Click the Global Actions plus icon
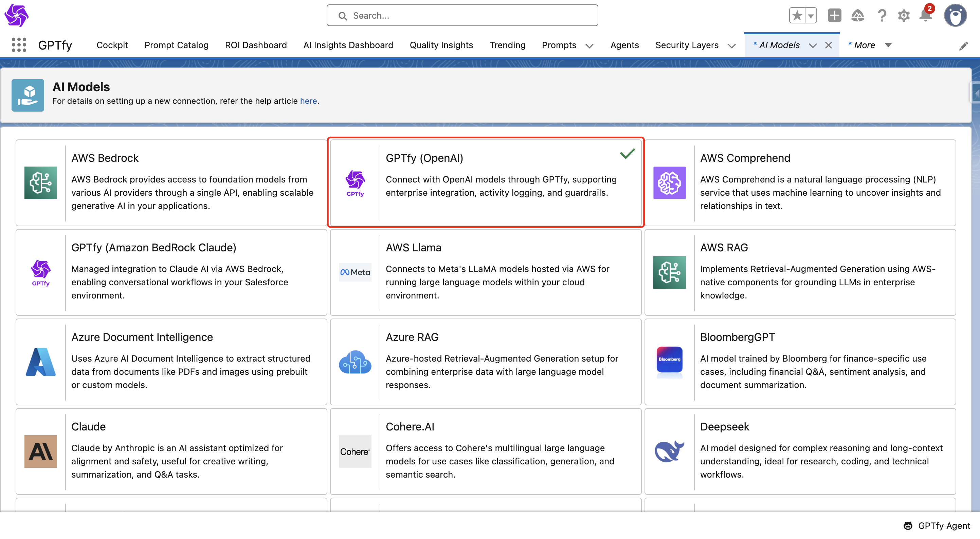Viewport: 980px width, 539px height. (x=834, y=16)
